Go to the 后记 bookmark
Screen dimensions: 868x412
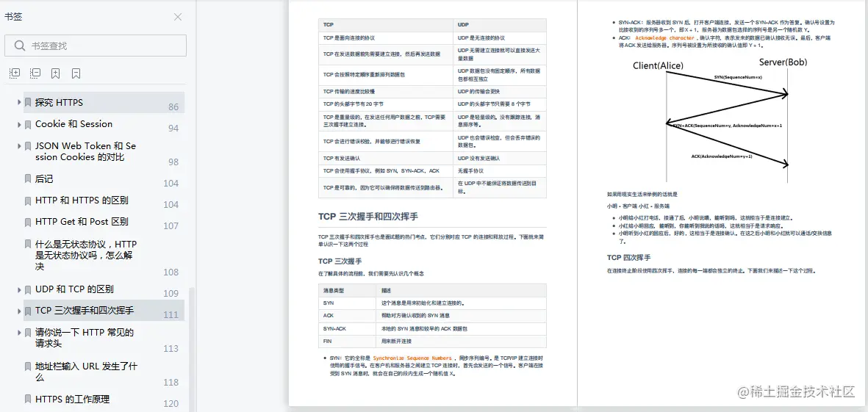pyautogui.click(x=44, y=178)
